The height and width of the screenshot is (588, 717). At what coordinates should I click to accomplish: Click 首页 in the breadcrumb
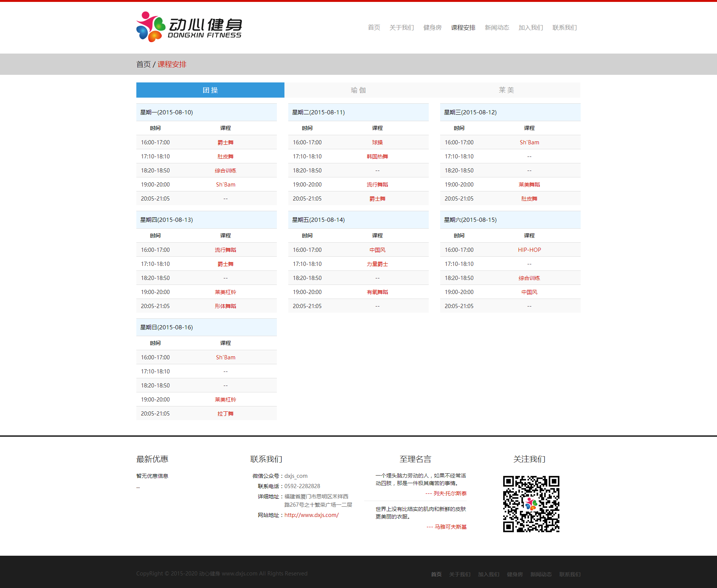(x=143, y=64)
